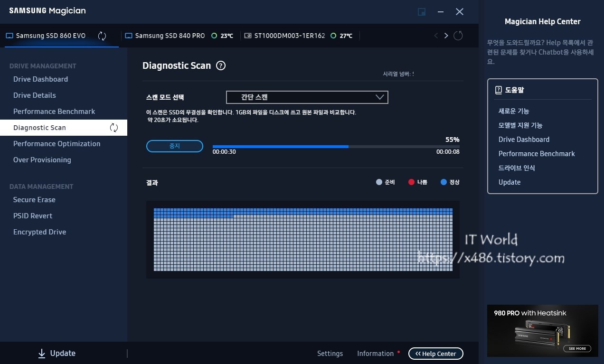Click the 980 PRO with Heatsink ad image
This screenshot has width=604, height=364.
(543, 331)
